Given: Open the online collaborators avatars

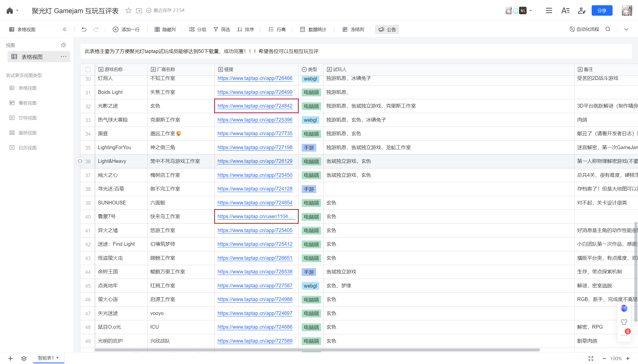Looking at the screenshot, I should 516,10.
